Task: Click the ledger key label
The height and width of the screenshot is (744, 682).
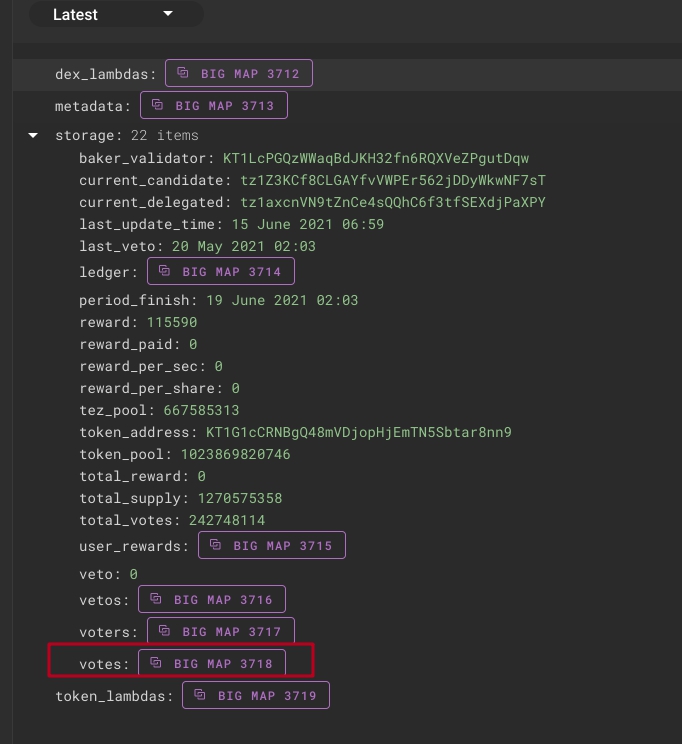Action: (x=108, y=273)
